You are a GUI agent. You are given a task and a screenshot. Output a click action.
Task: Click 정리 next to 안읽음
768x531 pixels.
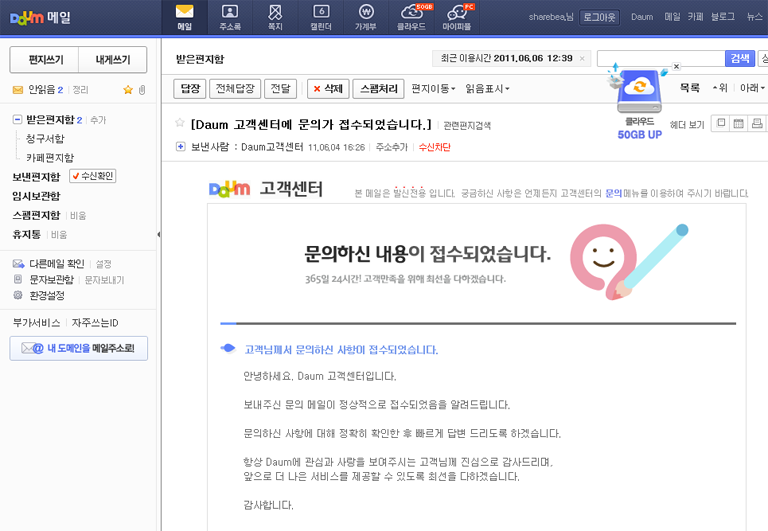tap(80, 90)
